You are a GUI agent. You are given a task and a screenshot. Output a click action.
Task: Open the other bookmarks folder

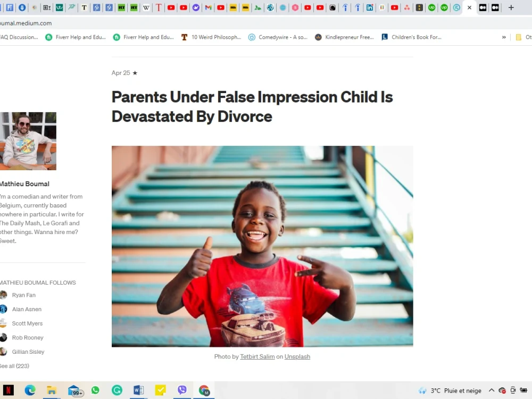(523, 37)
